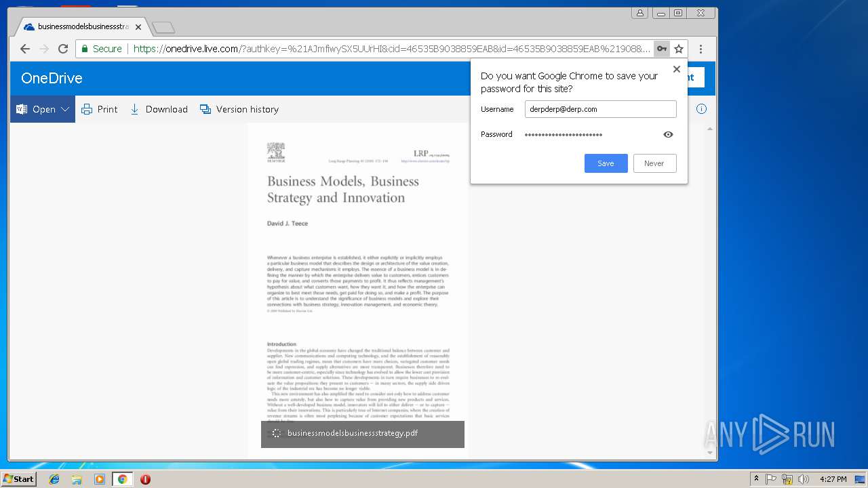The width and height of the screenshot is (868, 488).
Task: Open the Action Center flag icon
Action: pyautogui.click(x=771, y=479)
